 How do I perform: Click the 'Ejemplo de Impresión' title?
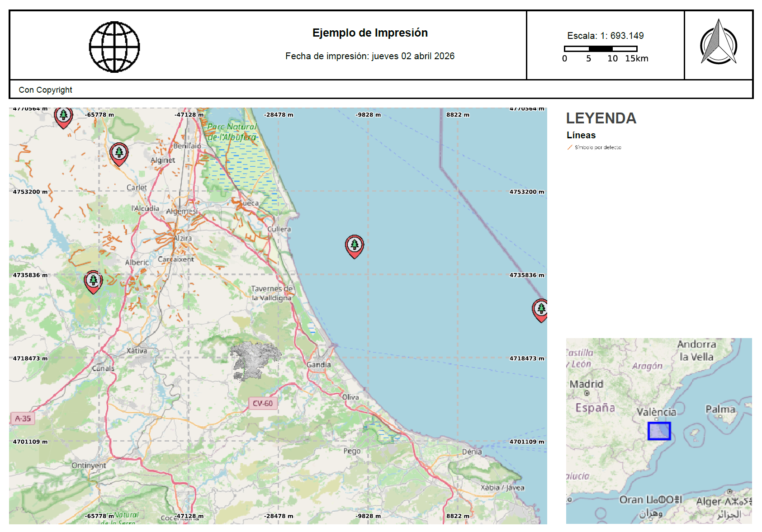pos(370,33)
